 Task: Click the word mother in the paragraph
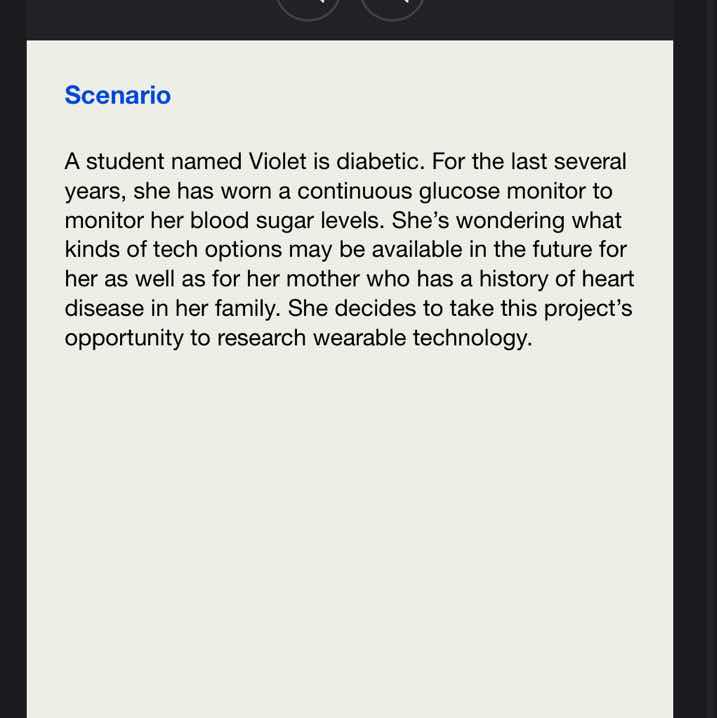coord(323,279)
